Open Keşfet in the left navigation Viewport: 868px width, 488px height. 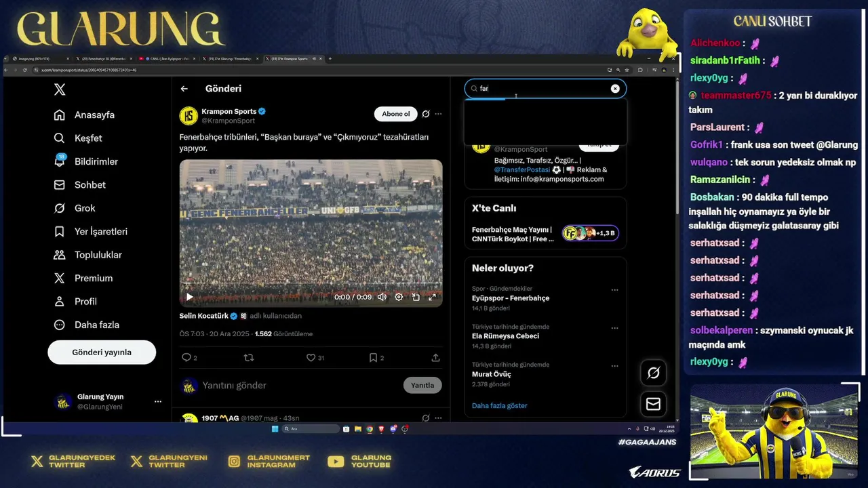click(x=78, y=138)
